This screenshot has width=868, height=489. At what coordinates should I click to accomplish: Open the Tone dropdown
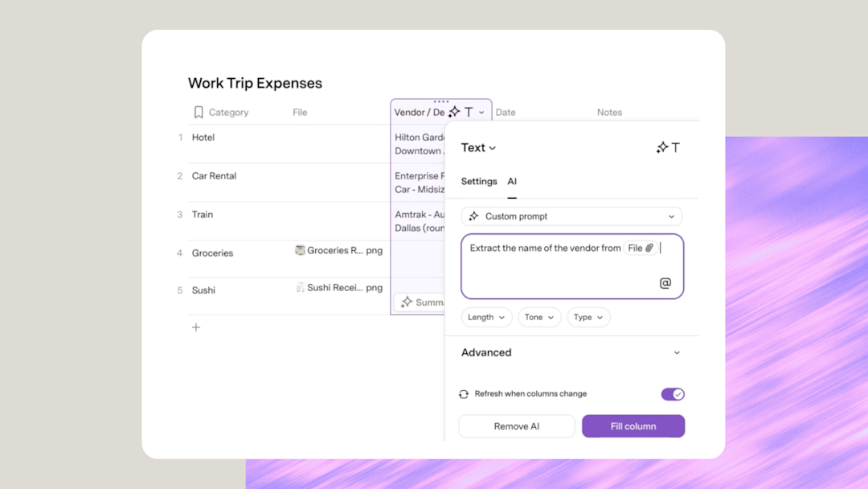point(539,318)
